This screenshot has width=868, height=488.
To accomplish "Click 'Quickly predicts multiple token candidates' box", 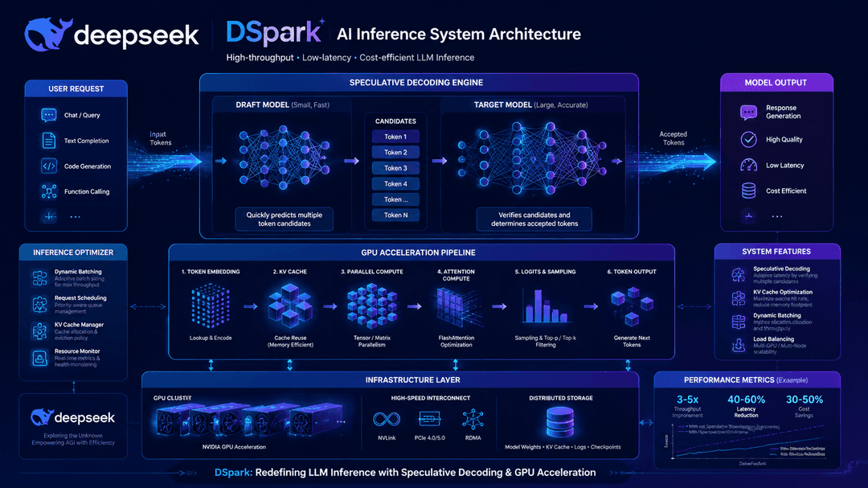I will (x=284, y=219).
